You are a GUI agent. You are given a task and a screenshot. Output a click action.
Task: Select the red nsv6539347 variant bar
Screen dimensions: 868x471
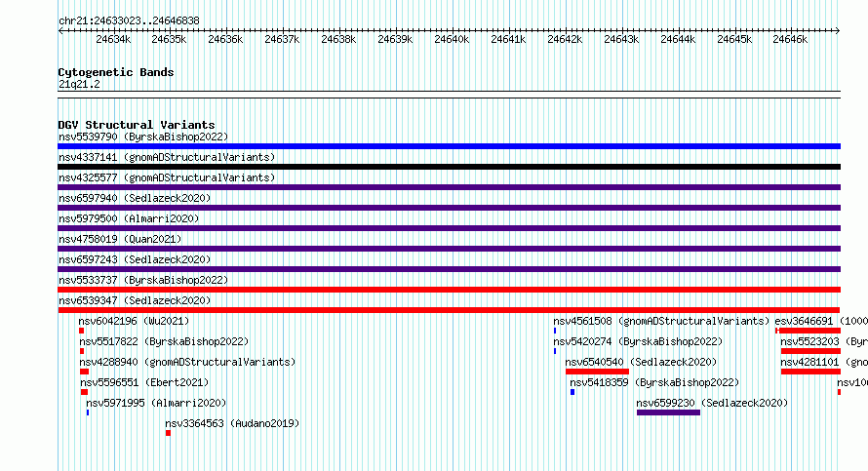[449, 310]
